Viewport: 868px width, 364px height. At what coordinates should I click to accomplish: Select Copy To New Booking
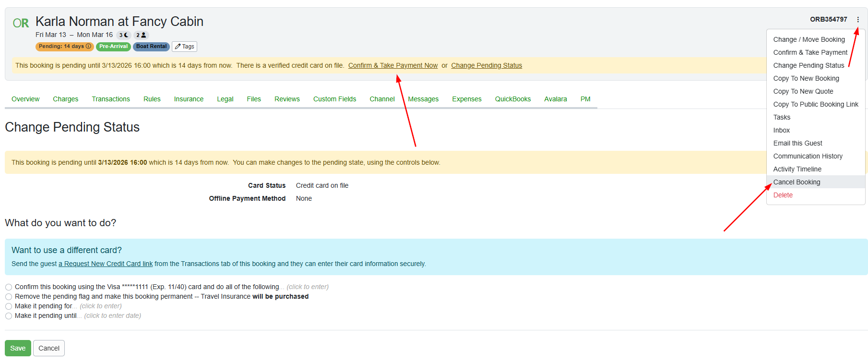[816, 78]
